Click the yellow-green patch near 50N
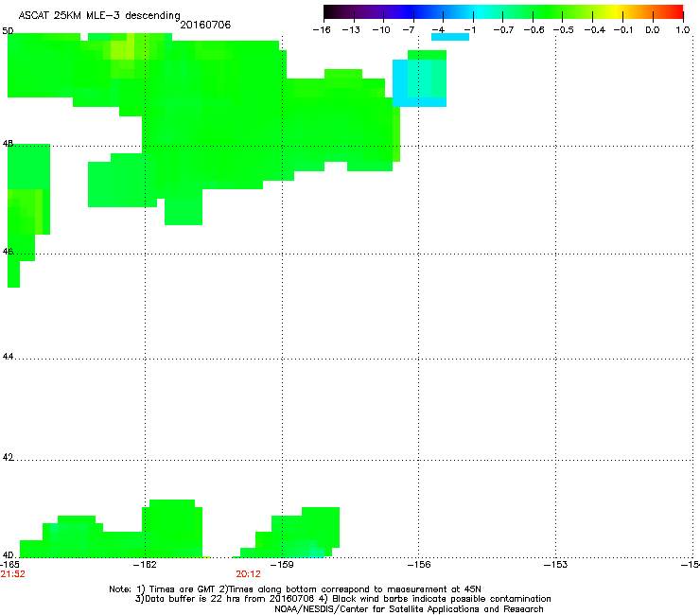The image size is (700, 615). click(123, 51)
